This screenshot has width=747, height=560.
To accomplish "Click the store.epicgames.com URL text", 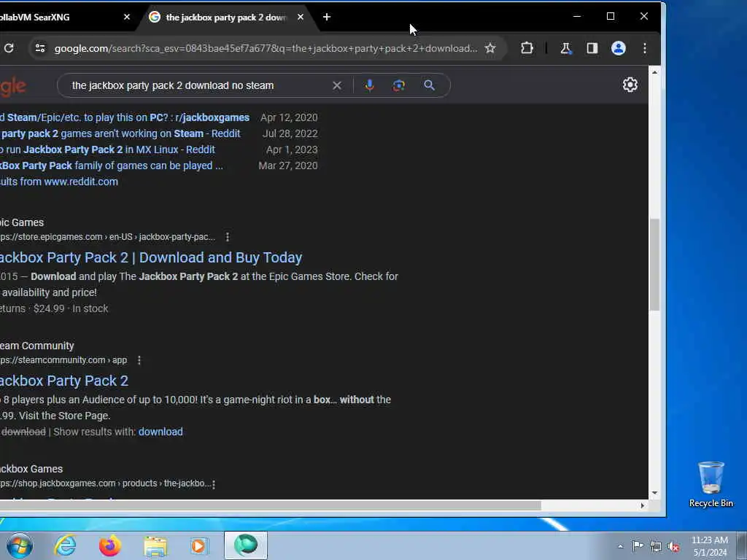I will [108, 237].
